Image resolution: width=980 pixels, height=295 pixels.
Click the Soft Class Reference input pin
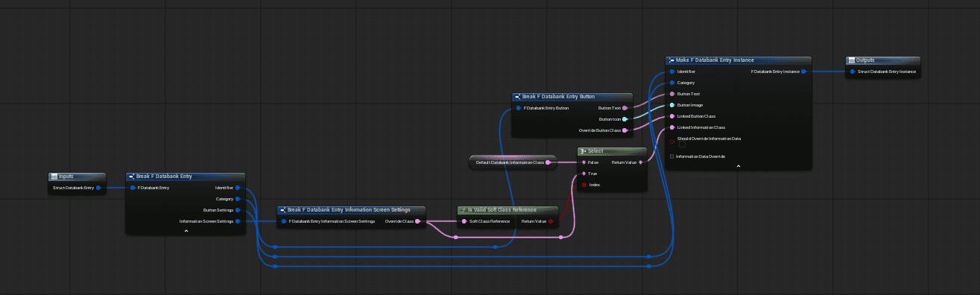(464, 221)
